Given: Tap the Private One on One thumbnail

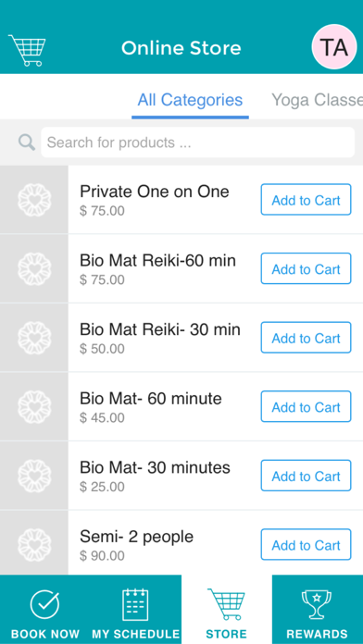Looking at the screenshot, I should pyautogui.click(x=34, y=200).
